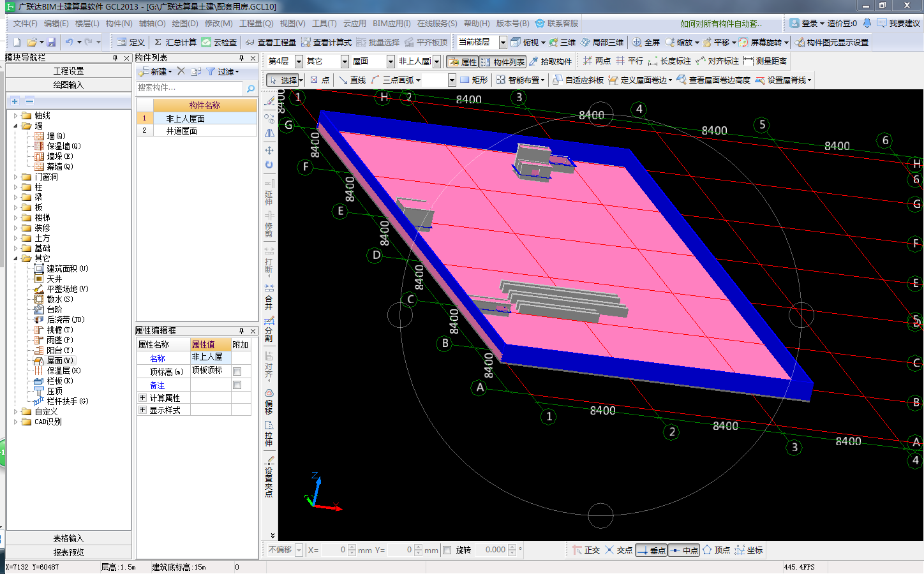Open the 帮助(H) menu
This screenshot has width=924, height=574.
coord(477,23)
